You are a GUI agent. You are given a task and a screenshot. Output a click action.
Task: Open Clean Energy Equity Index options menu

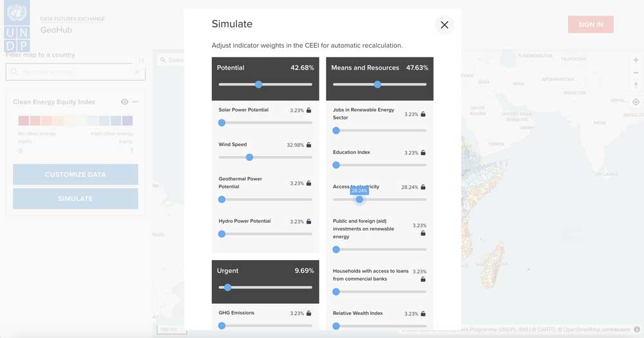[x=135, y=102]
